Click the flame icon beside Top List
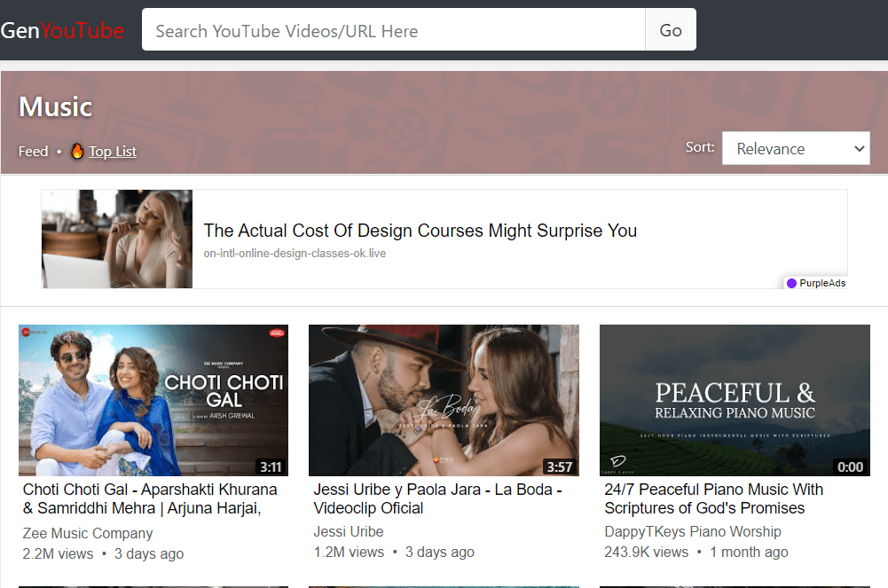Screen dimensions: 888x588 pyautogui.click(x=77, y=151)
